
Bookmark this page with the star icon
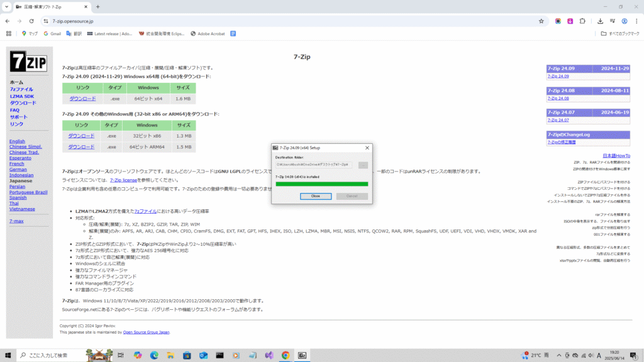541,21
